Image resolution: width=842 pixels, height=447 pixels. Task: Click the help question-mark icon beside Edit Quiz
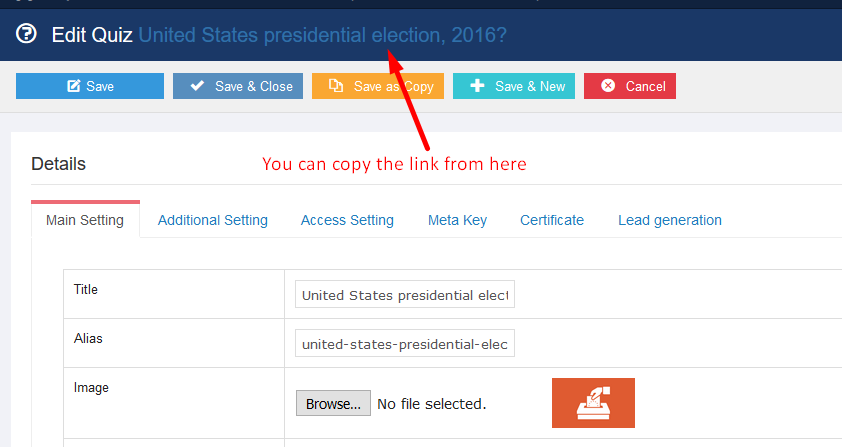point(26,34)
